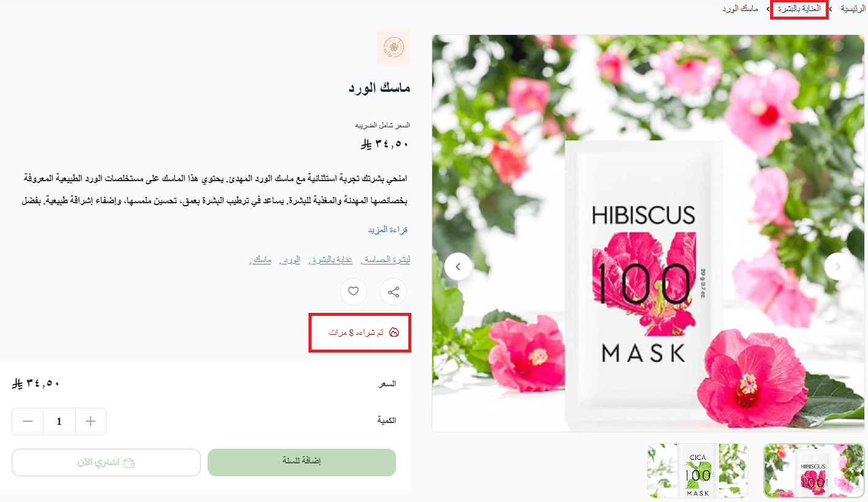This screenshot has width=868, height=502.
Task: Open the العناية بالبشرة breadcrumb category
Action: [799, 9]
